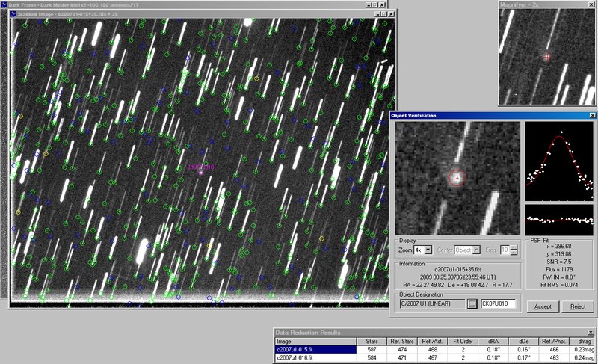
Task: Click the Stars value 584
Action: [372, 357]
